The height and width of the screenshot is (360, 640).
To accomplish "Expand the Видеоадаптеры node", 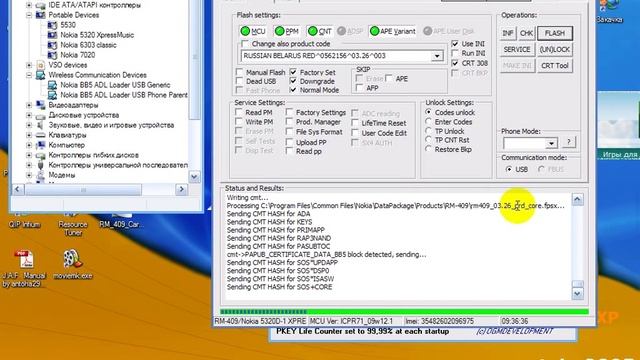I will [x=29, y=105].
